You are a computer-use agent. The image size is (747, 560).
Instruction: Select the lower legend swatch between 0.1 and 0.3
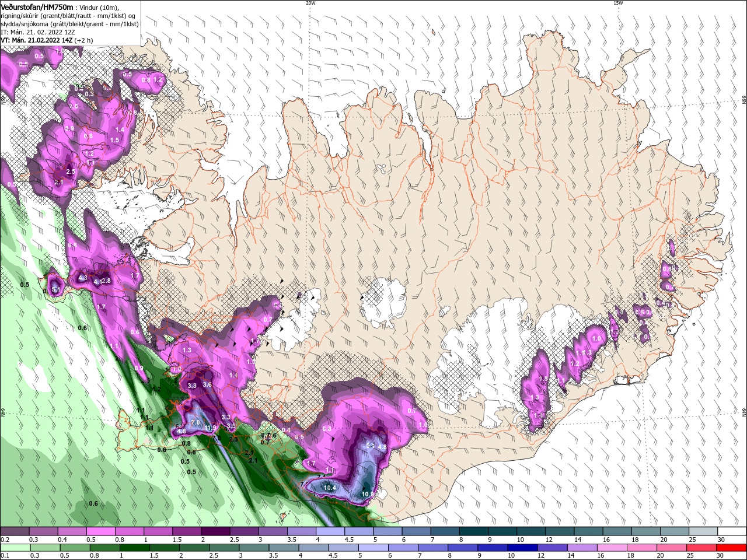coord(14,548)
